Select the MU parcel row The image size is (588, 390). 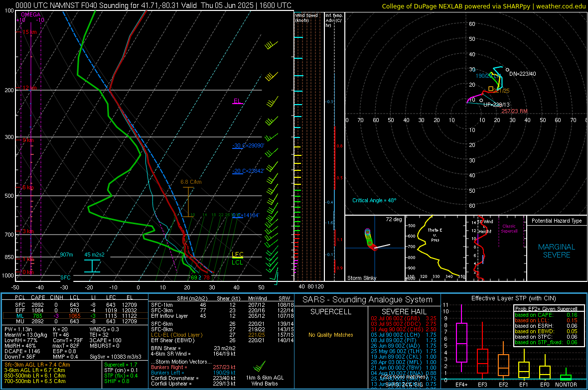75,321
